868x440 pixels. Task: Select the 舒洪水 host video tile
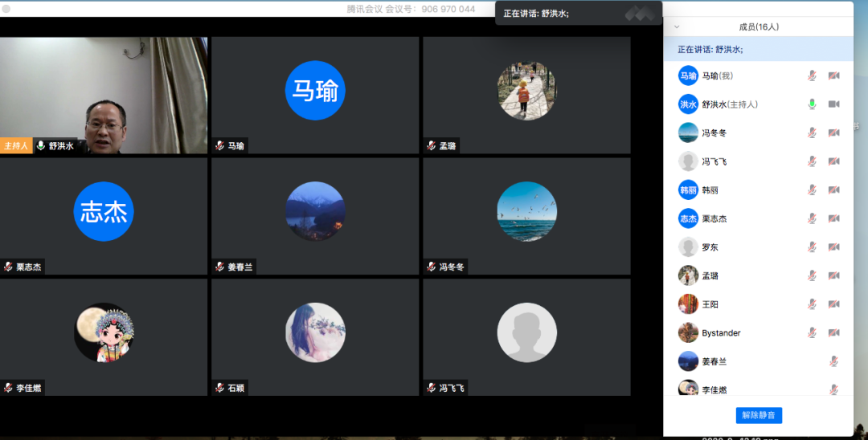[x=103, y=95]
